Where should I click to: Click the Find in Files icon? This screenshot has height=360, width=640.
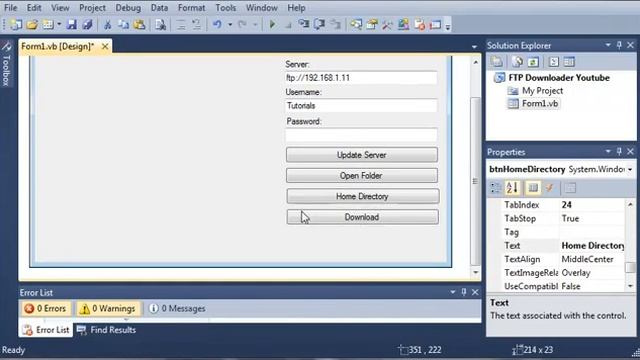[x=160, y=24]
